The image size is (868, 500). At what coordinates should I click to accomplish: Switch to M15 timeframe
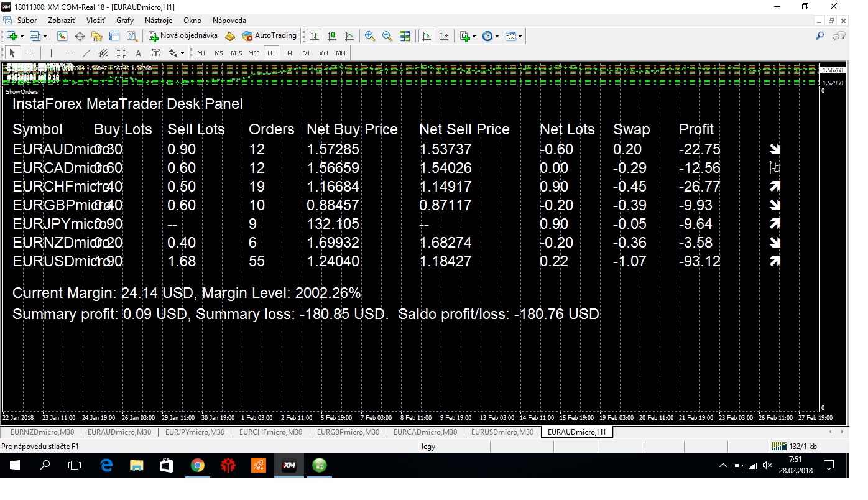tap(236, 53)
